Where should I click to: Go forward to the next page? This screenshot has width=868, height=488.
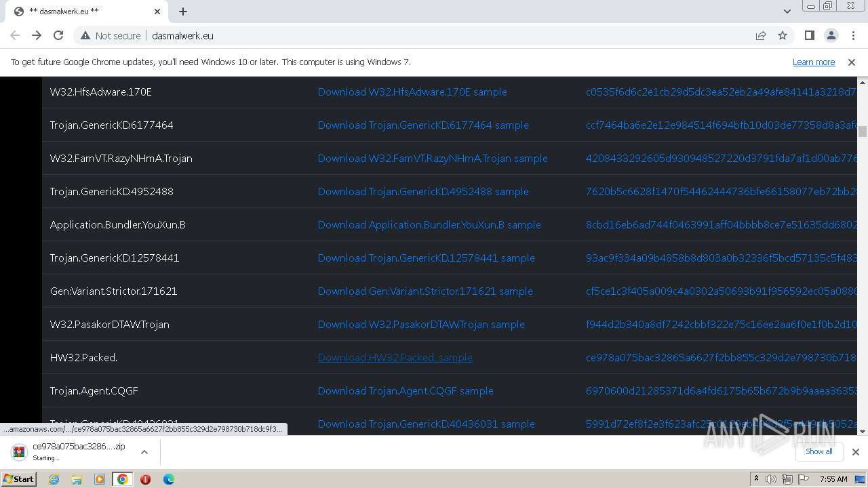tap(37, 35)
